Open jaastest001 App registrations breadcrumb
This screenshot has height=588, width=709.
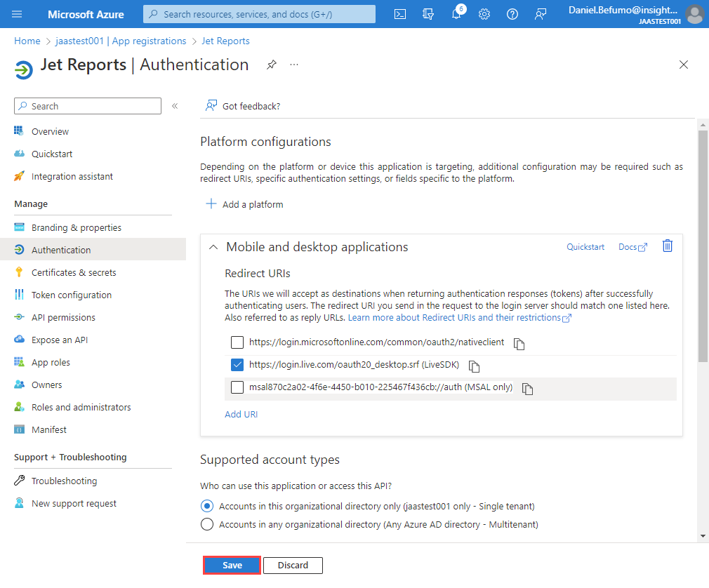click(121, 41)
